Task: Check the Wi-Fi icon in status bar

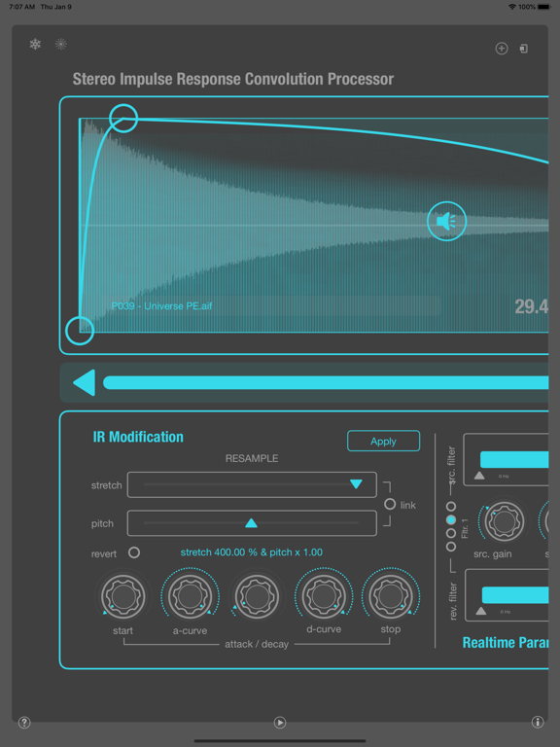Action: [x=512, y=7]
